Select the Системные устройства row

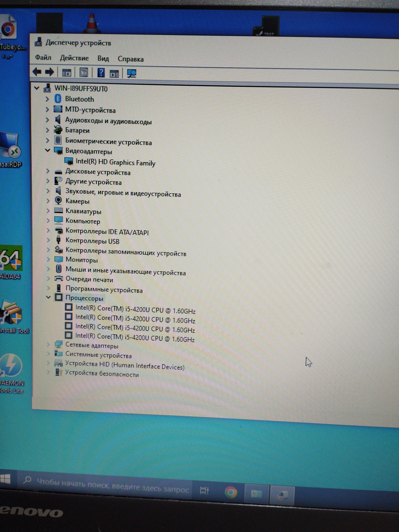pos(98,355)
